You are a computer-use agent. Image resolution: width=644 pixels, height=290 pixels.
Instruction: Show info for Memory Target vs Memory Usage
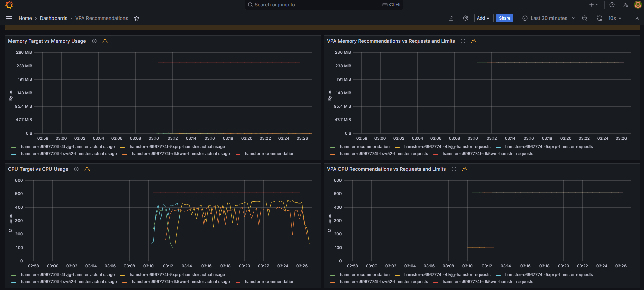94,41
